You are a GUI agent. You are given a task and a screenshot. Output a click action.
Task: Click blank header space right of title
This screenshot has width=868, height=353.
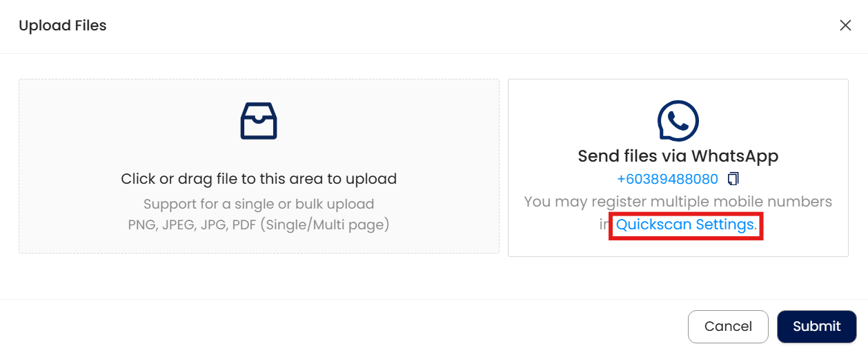tap(448, 26)
